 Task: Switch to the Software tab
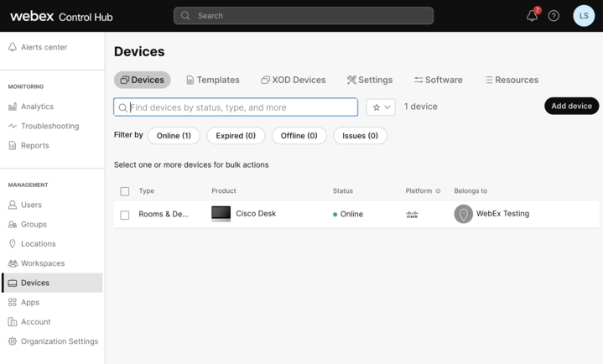(x=439, y=80)
